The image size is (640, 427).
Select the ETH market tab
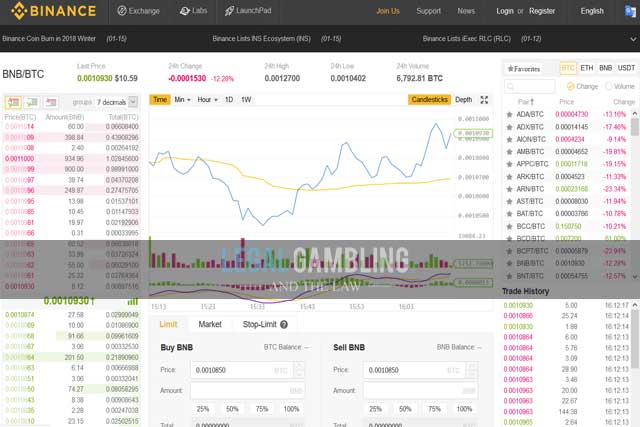587,68
